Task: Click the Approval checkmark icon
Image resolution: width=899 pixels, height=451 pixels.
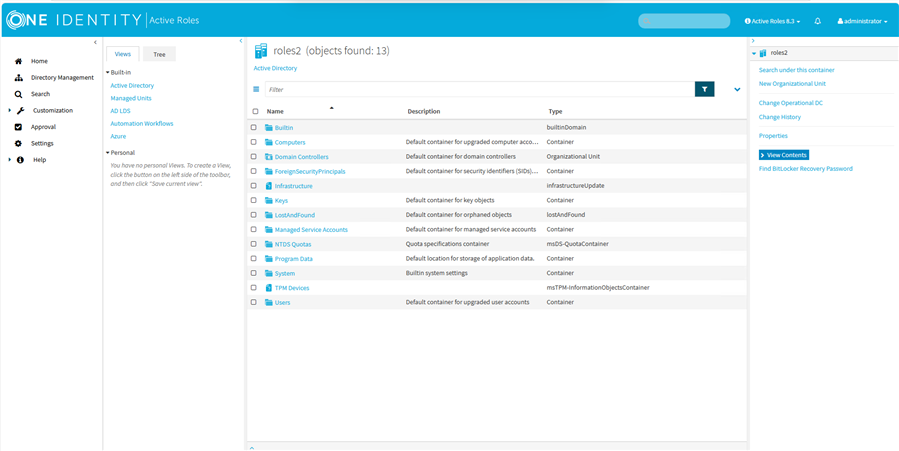Action: pyautogui.click(x=18, y=127)
